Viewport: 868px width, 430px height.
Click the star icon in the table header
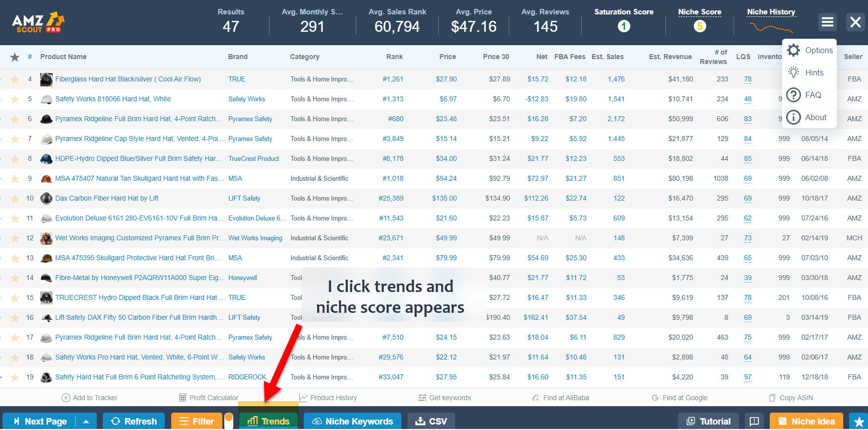pos(15,57)
